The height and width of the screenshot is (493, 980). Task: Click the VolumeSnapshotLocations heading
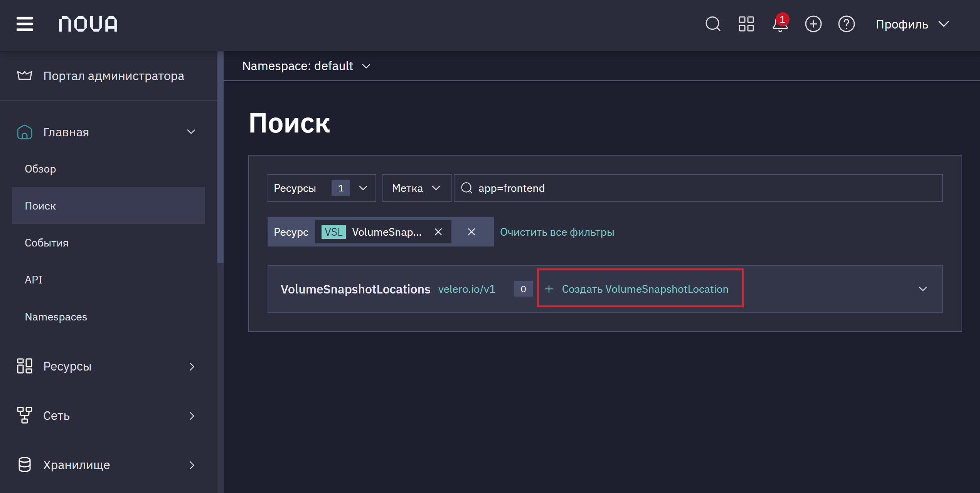(x=355, y=289)
